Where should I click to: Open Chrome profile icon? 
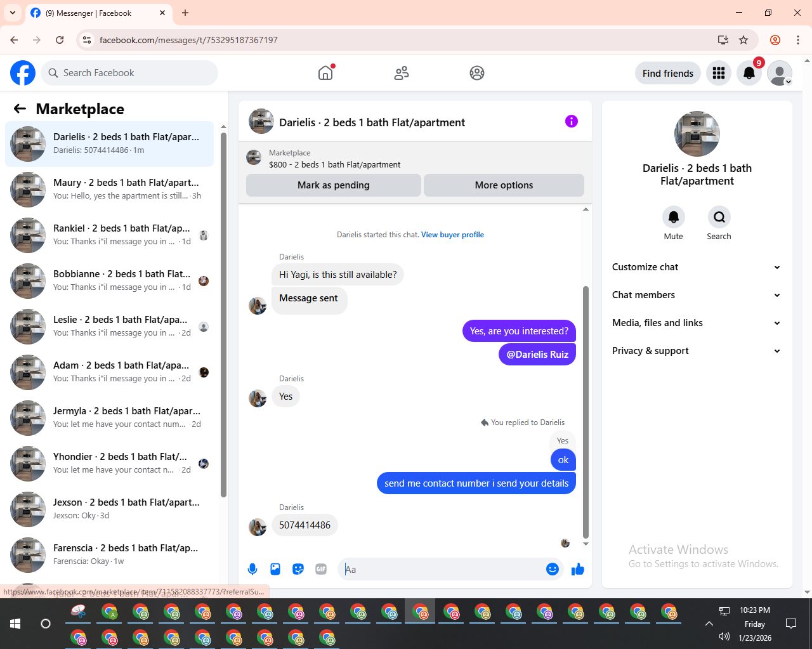pyautogui.click(x=775, y=40)
